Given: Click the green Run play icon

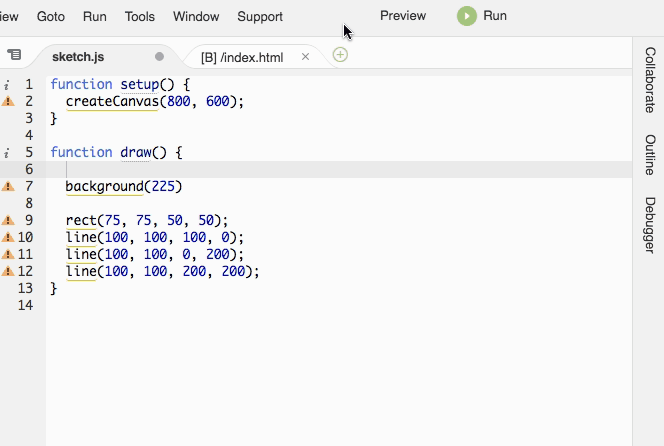Looking at the screenshot, I should pyautogui.click(x=467, y=16).
